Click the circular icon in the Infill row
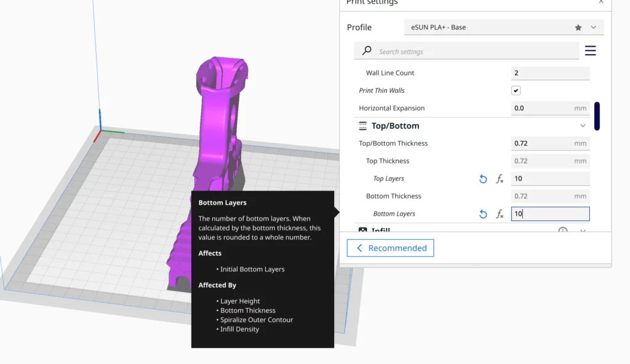 click(x=562, y=231)
